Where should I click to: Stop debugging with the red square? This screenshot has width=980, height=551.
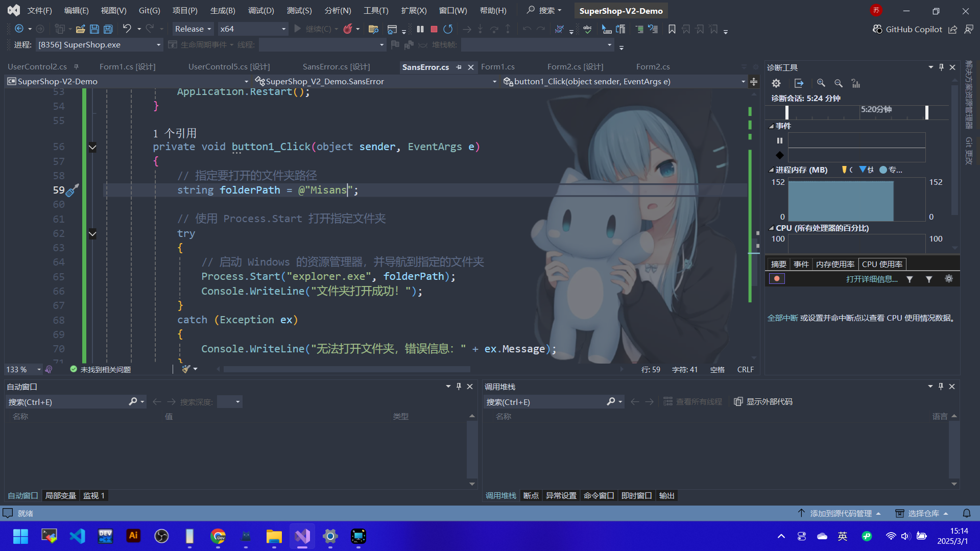(x=434, y=29)
